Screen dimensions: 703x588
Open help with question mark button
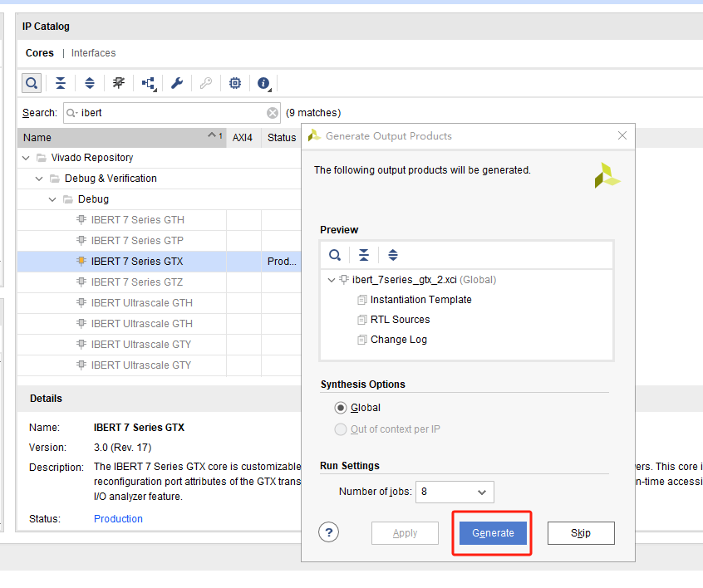pyautogui.click(x=328, y=532)
